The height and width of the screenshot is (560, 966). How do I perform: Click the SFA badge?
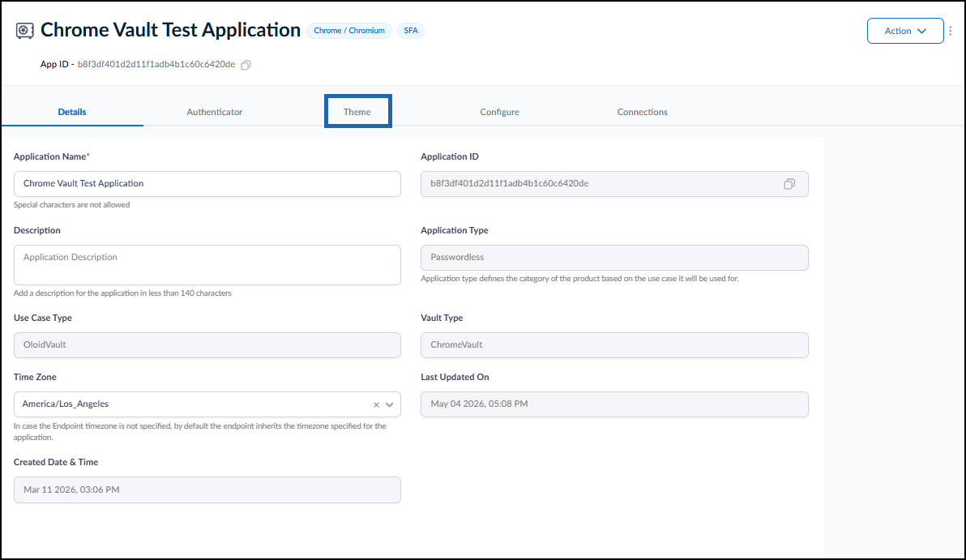click(x=411, y=31)
